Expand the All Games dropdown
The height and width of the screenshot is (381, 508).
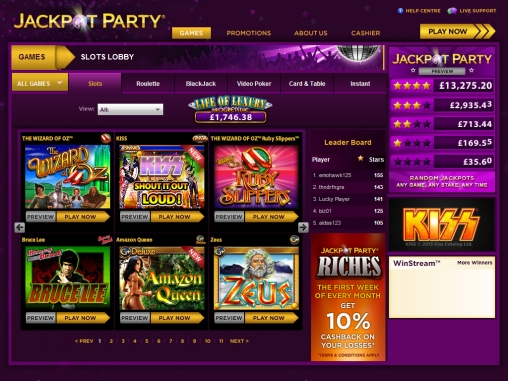point(40,83)
